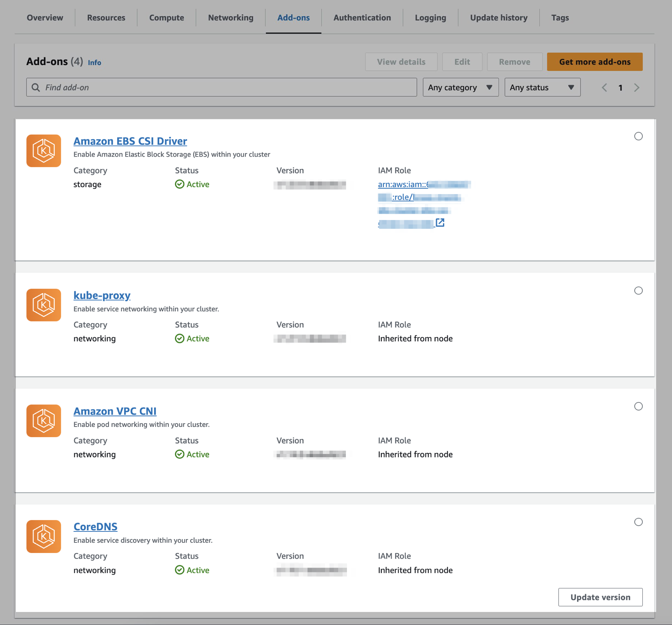
Task: Select the kube-proxy radio button
Action: pos(638,291)
